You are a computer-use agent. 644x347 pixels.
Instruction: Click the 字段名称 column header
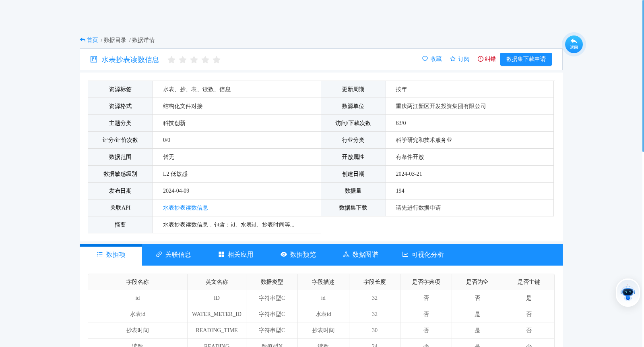(x=138, y=282)
